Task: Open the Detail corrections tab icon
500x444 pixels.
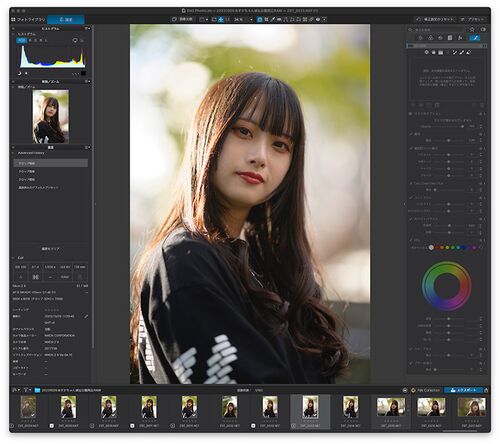Action: (440, 38)
